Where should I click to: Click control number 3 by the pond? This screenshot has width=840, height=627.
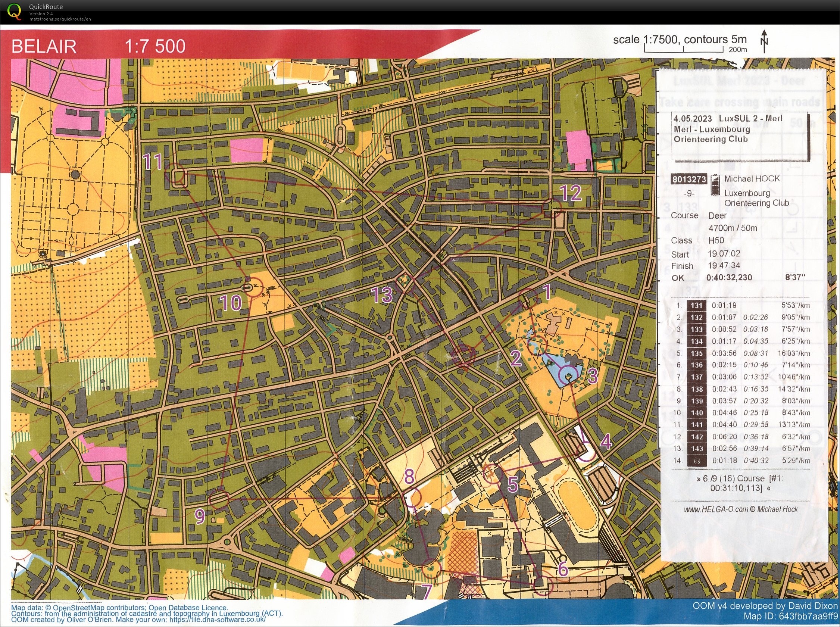pyautogui.click(x=593, y=376)
